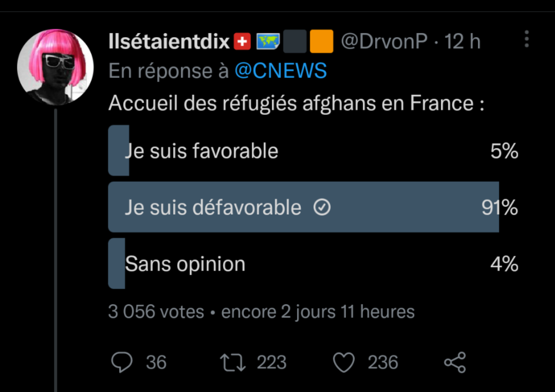Open the pink-wig profile avatar
Image resolution: width=555 pixels, height=392 pixels.
click(56, 67)
